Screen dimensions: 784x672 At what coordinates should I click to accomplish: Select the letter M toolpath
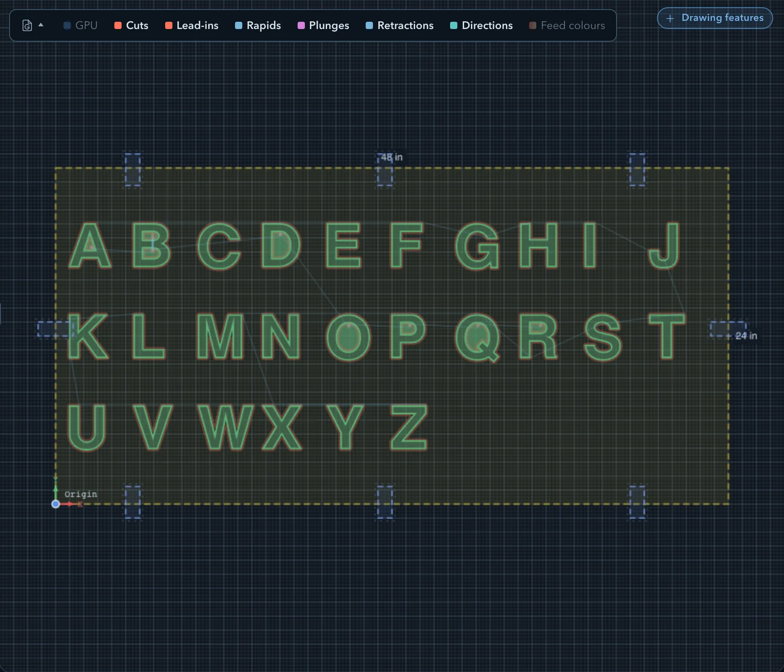point(220,336)
